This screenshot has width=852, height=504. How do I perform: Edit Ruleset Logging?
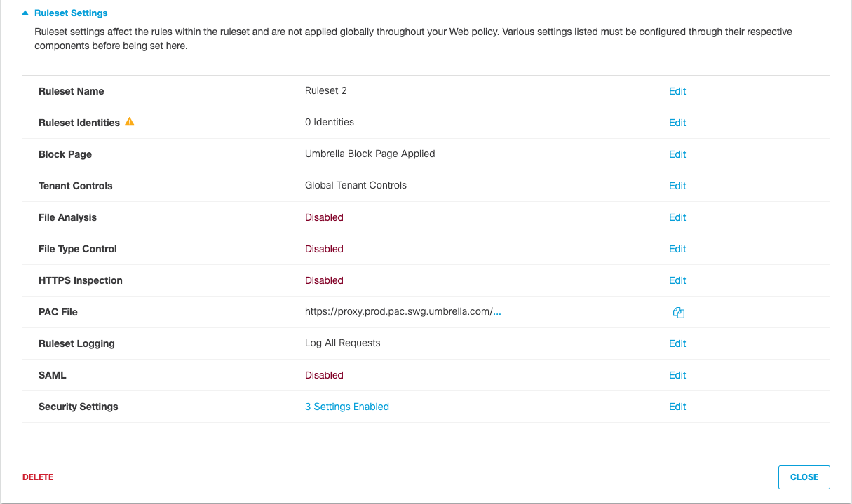tap(677, 343)
